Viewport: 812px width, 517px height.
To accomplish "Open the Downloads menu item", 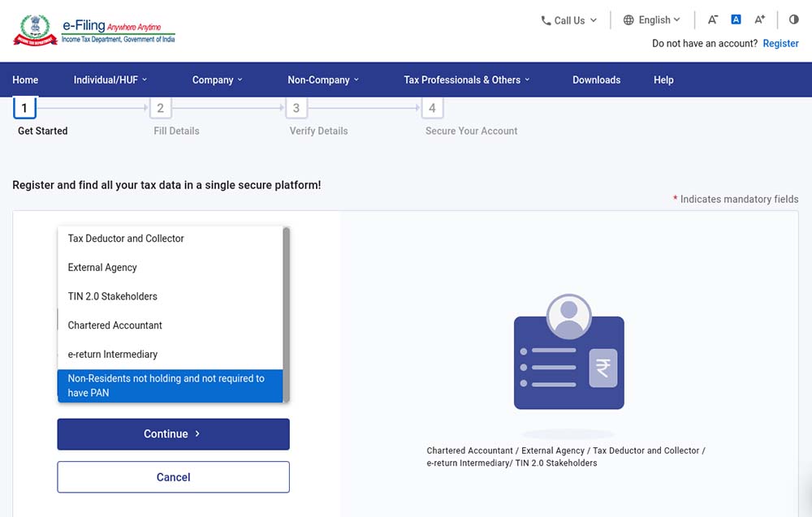I will coord(596,80).
